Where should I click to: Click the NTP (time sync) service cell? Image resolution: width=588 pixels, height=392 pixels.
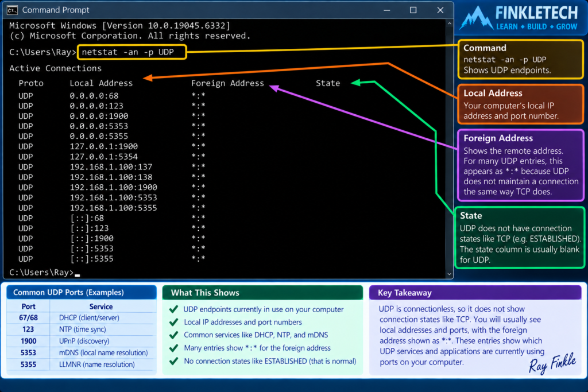point(83,329)
